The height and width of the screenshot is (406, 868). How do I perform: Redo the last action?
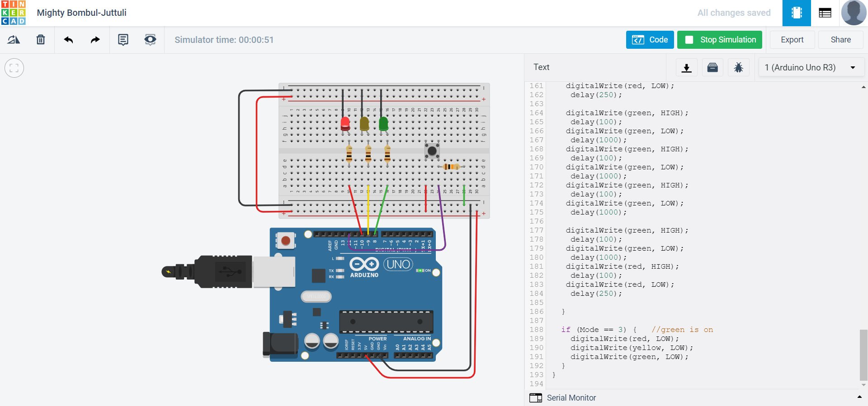(95, 40)
